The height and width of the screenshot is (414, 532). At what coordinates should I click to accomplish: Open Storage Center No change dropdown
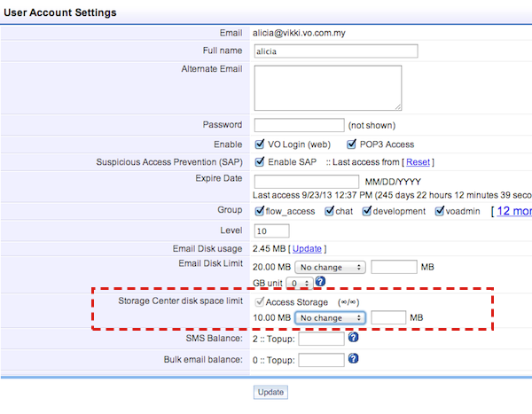[330, 317]
